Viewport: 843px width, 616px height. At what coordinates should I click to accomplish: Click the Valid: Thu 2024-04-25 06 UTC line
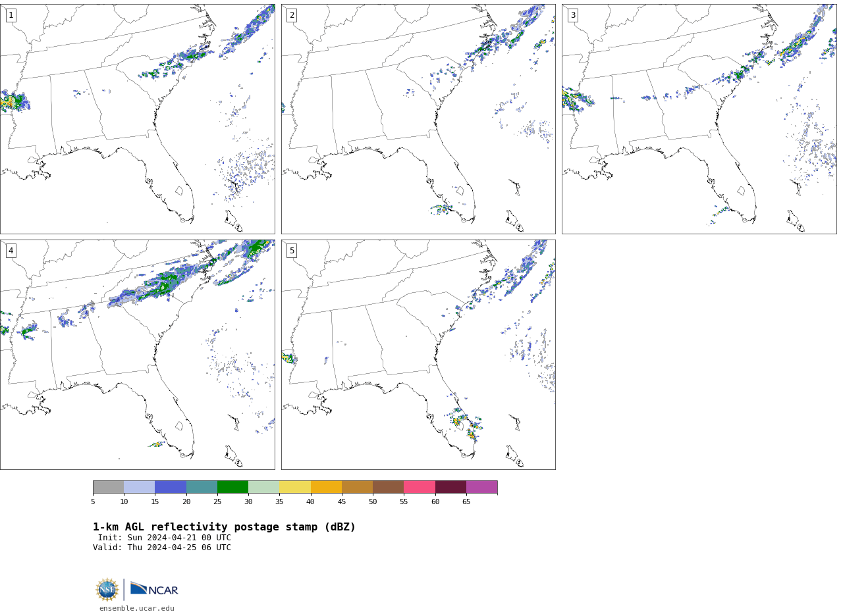pyautogui.click(x=162, y=548)
